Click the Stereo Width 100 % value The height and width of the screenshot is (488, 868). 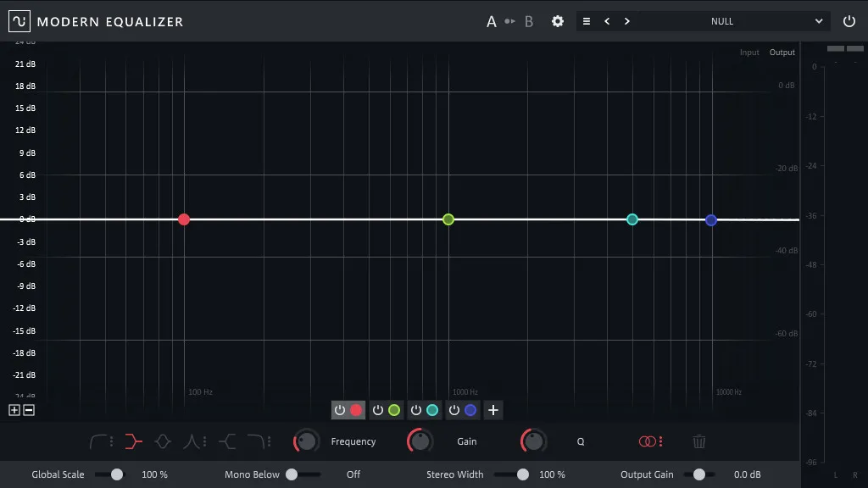(x=552, y=474)
